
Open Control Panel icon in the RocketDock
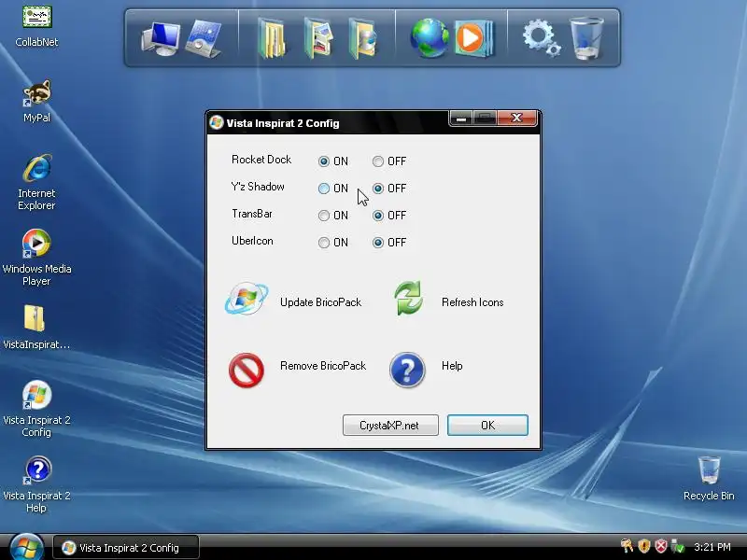(x=204, y=39)
